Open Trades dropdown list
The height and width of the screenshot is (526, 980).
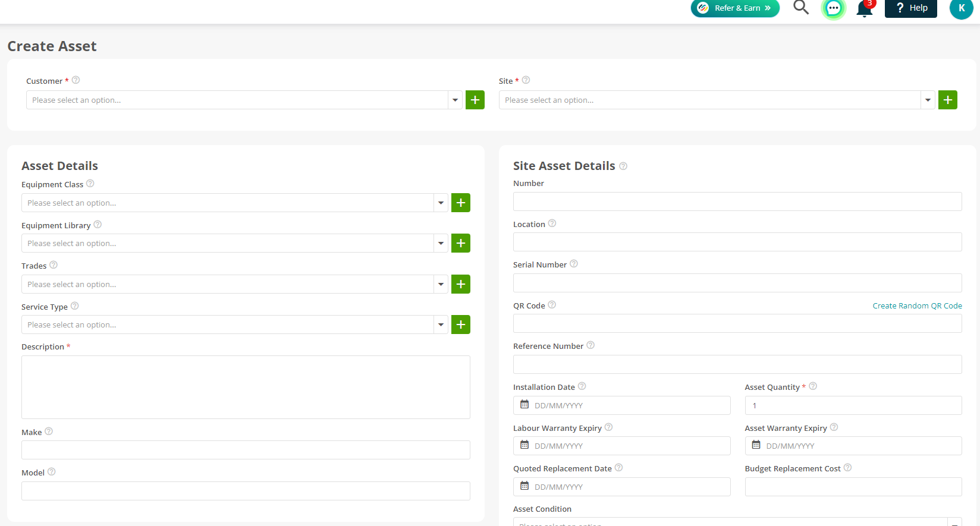click(x=441, y=284)
